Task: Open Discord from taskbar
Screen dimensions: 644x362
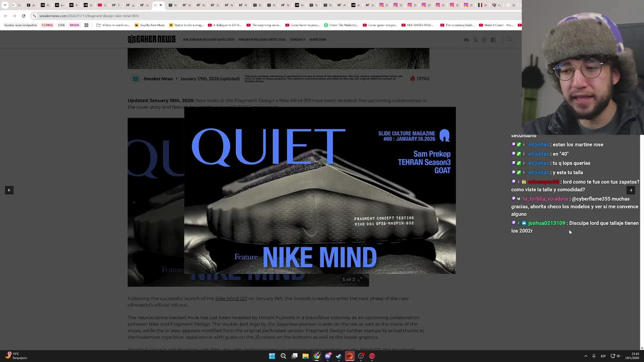Action: [328, 356]
